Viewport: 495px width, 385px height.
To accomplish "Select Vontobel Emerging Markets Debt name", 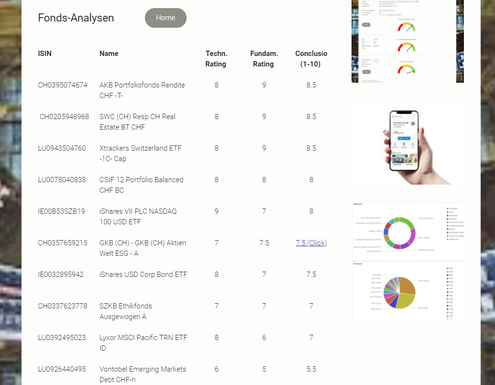I will [143, 374].
